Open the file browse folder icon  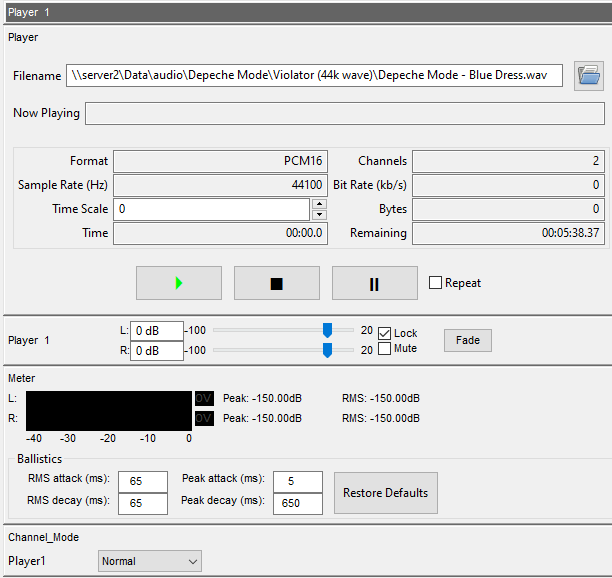pyautogui.click(x=589, y=76)
